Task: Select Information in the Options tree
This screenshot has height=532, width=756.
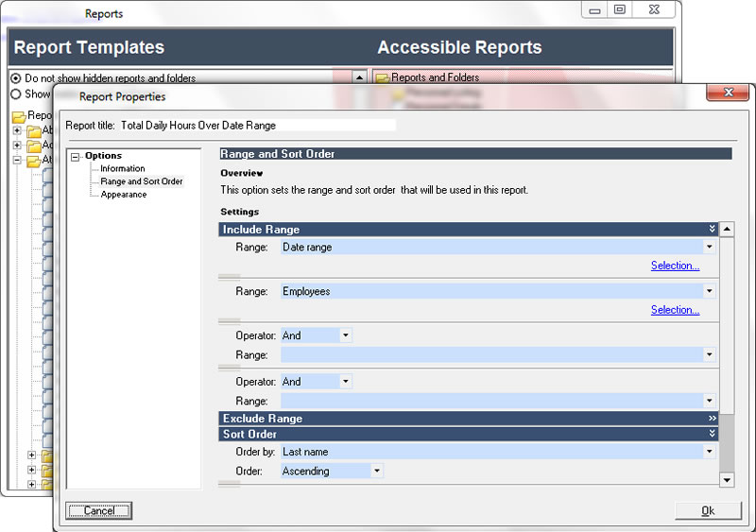Action: coord(123,168)
